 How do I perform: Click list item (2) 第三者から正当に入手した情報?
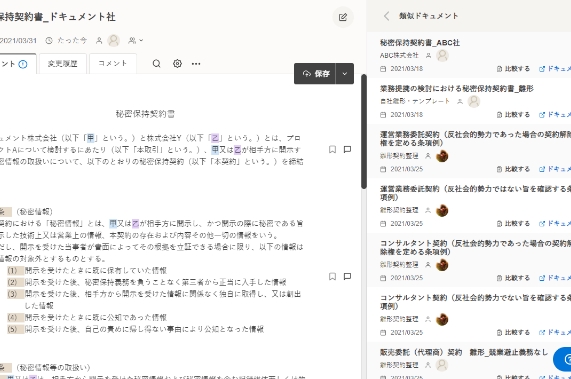(x=147, y=282)
